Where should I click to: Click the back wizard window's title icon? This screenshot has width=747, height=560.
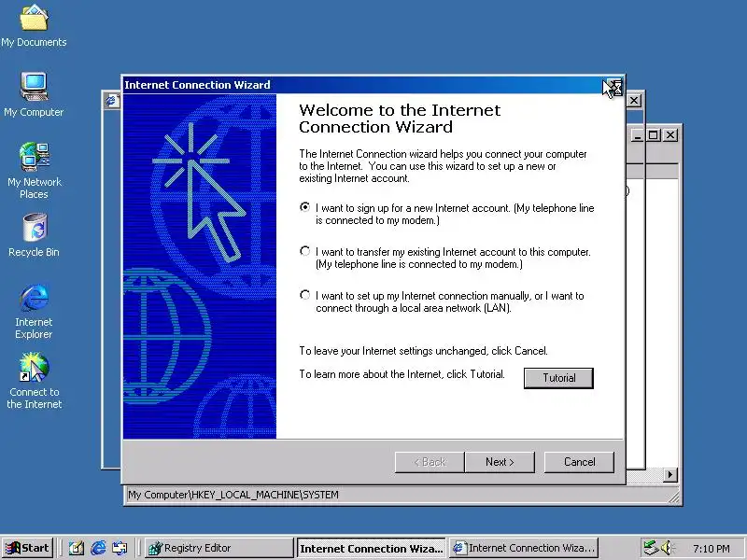tap(111, 101)
